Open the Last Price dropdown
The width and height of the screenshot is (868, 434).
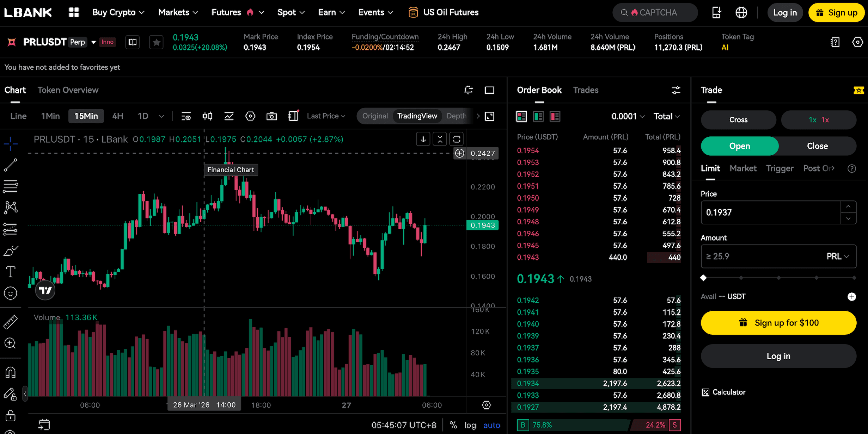[x=326, y=116]
